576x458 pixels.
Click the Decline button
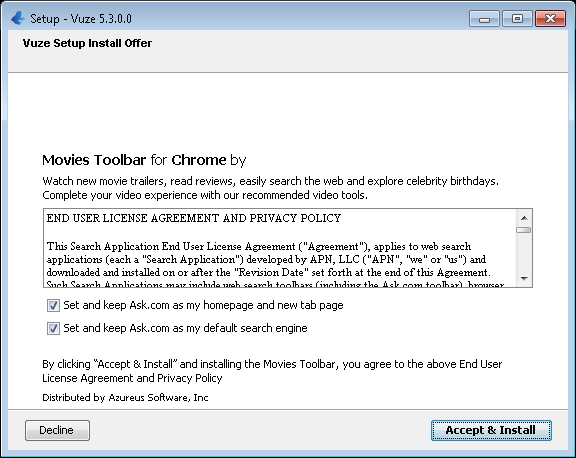pos(57,430)
